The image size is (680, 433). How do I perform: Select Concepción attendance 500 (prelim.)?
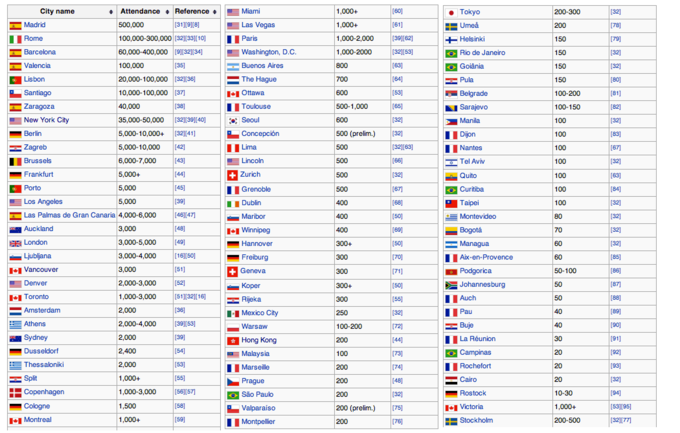(x=356, y=134)
